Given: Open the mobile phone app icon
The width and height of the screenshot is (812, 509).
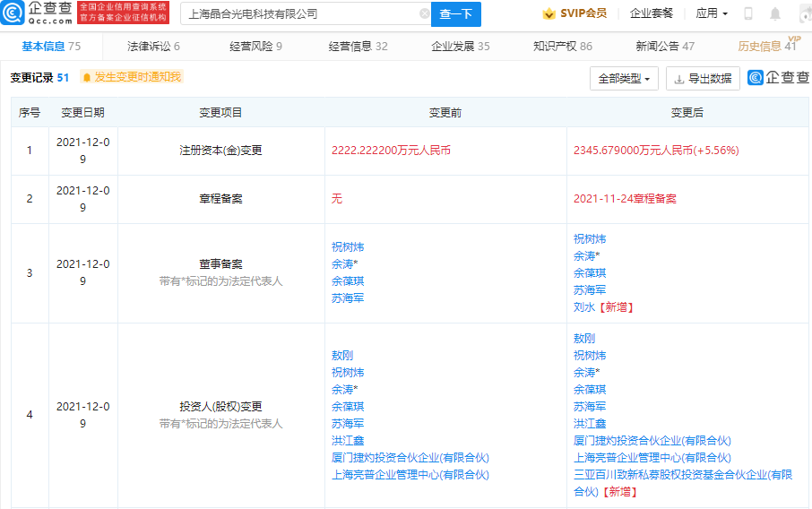Looking at the screenshot, I should tap(748, 14).
